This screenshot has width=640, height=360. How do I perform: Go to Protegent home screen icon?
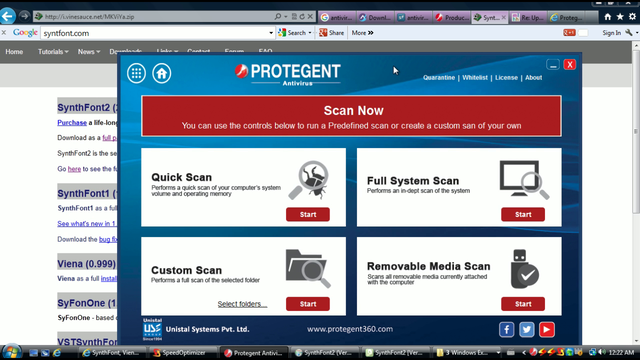(162, 73)
